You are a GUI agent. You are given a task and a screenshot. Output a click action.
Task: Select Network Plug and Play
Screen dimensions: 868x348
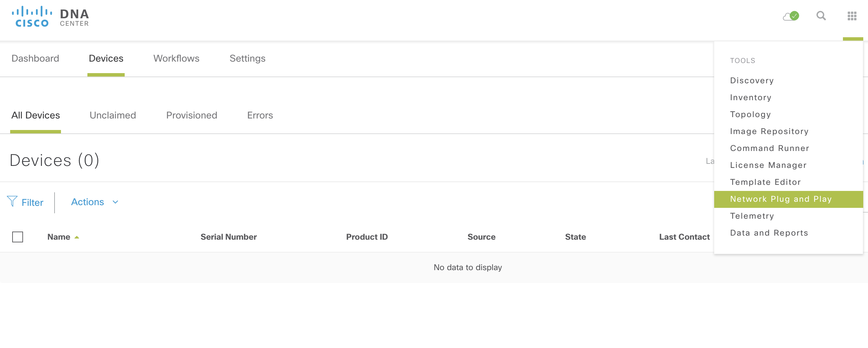780,199
